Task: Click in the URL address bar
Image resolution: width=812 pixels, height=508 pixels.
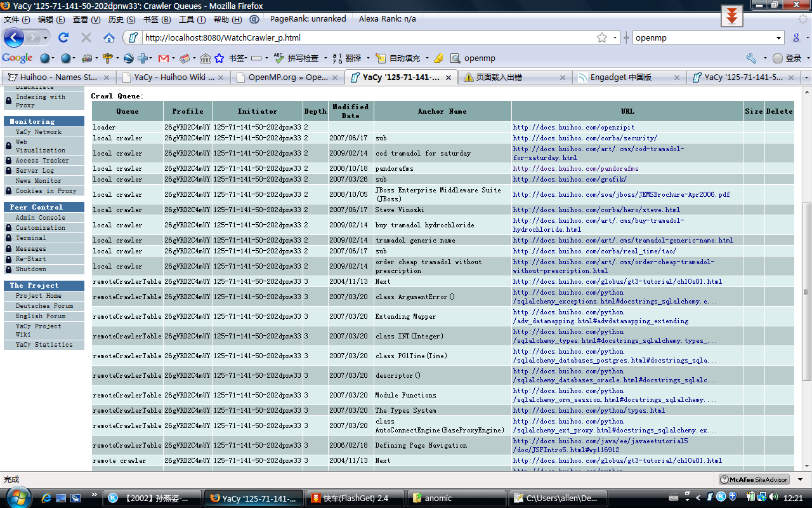Action: click(368, 38)
